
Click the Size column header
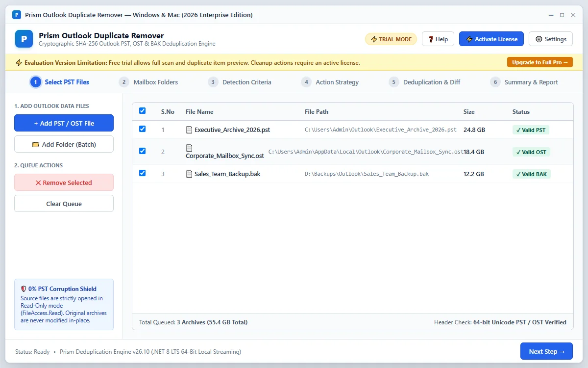[x=469, y=112]
